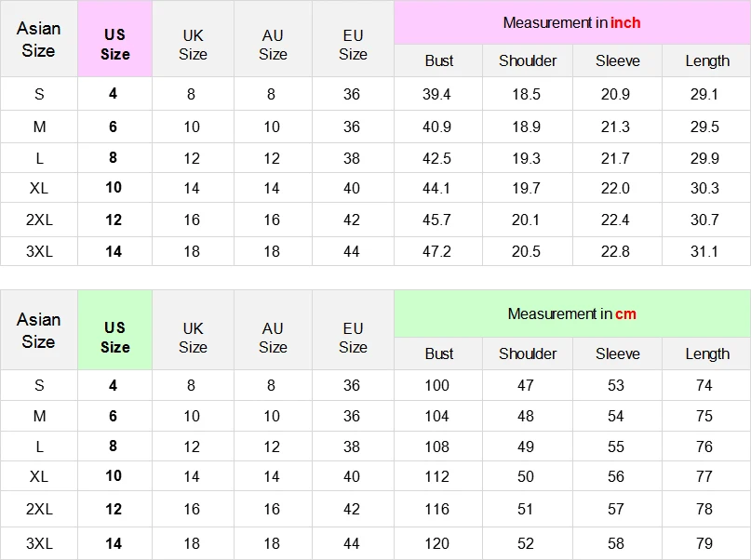
Task: Click Shoulder value 47 in cm table
Action: pyautogui.click(x=526, y=385)
